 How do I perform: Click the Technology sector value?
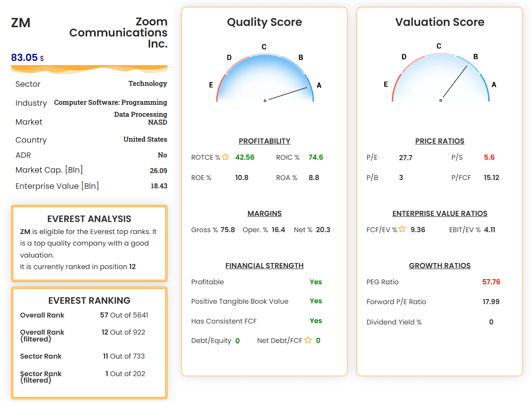(148, 84)
